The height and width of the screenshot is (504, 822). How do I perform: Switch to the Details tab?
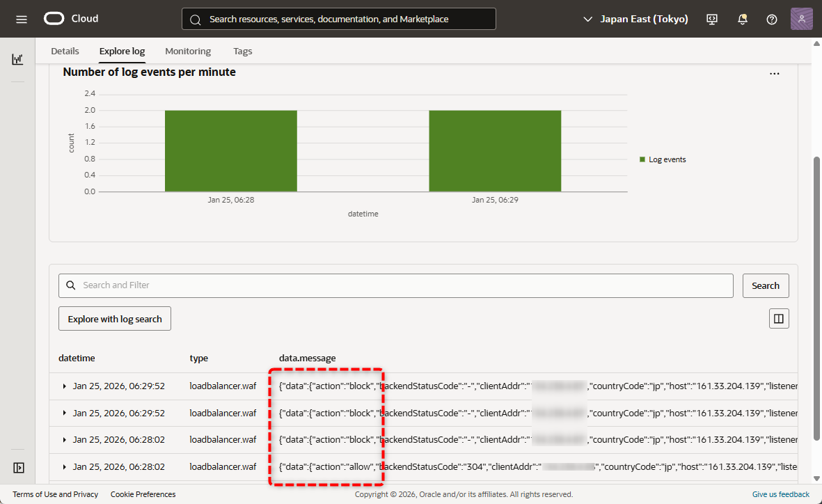point(65,51)
